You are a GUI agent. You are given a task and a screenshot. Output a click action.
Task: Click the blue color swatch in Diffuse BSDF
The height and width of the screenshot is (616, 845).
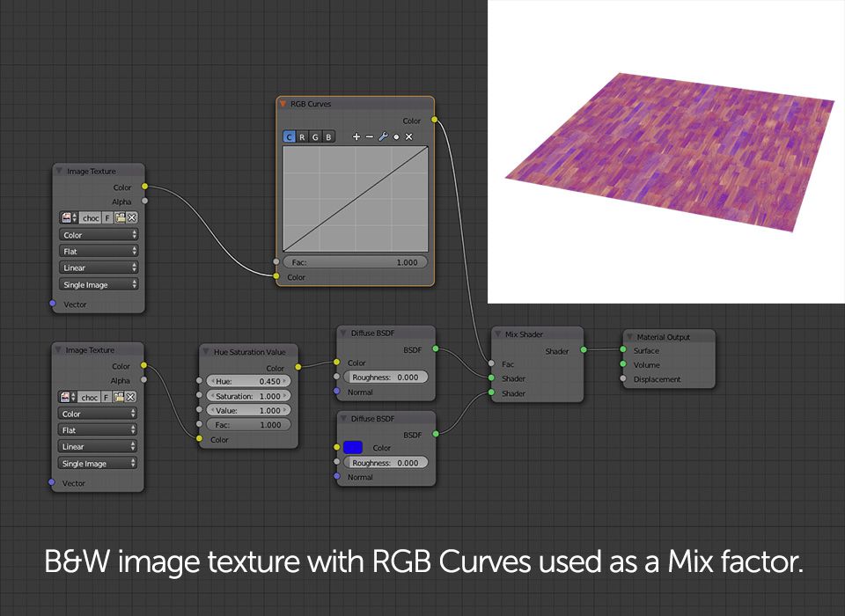(x=352, y=447)
